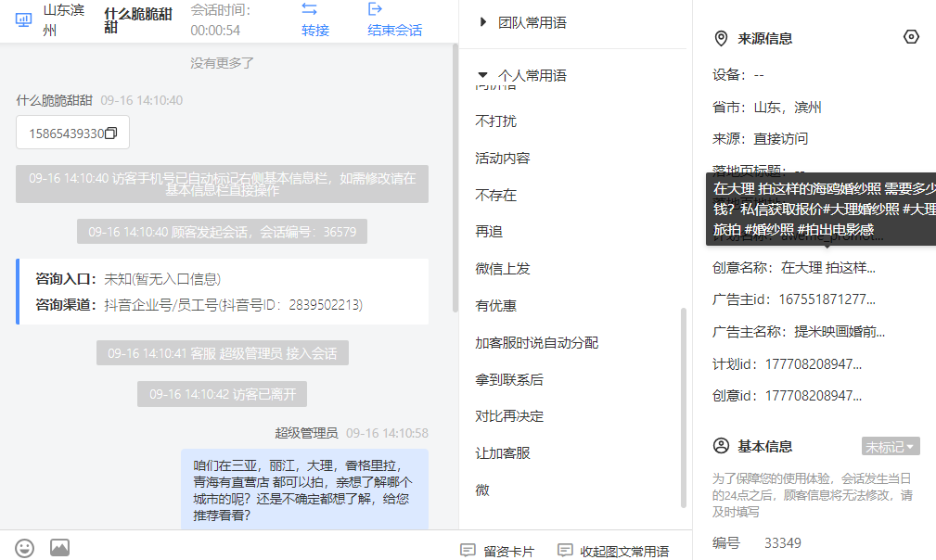Select the 让加客服 quick phrase

[x=503, y=453]
